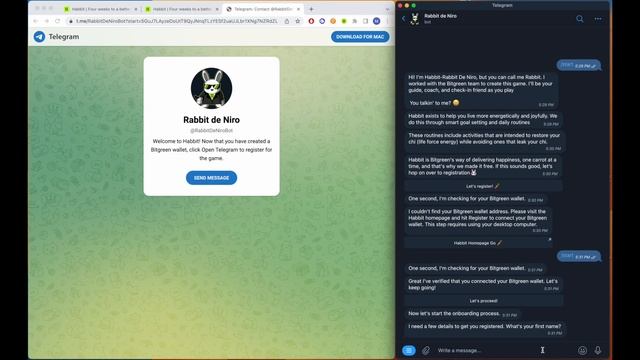Click 'Great I've verified' wallet message
The image size is (640, 360).
(483, 284)
